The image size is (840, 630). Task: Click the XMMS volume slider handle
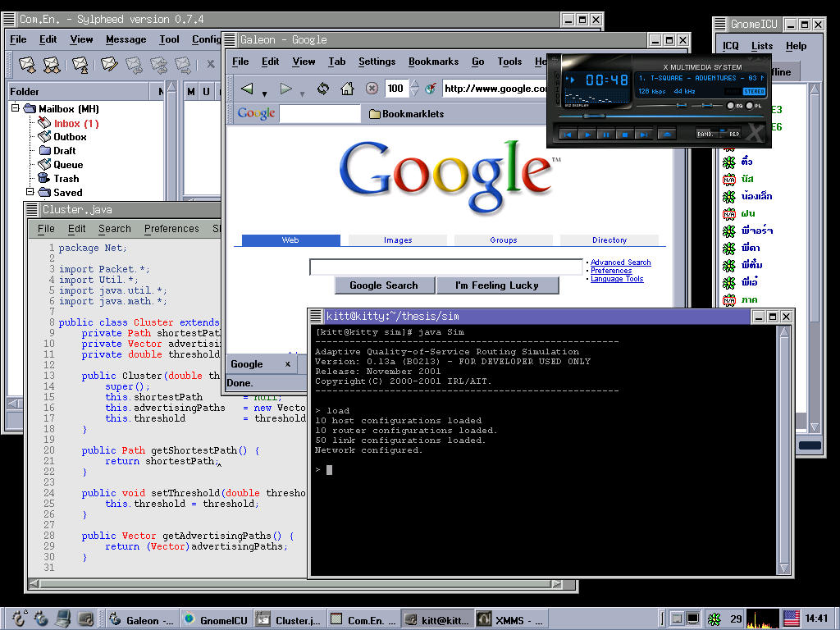pos(681,106)
